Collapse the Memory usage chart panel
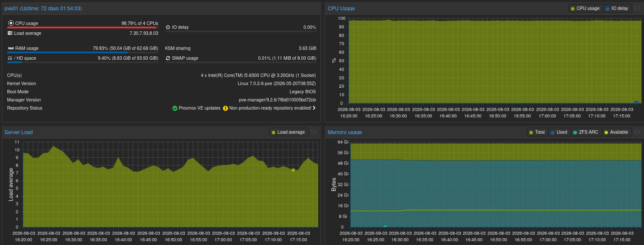Viewport: 644px width, 245px height. coord(637,132)
